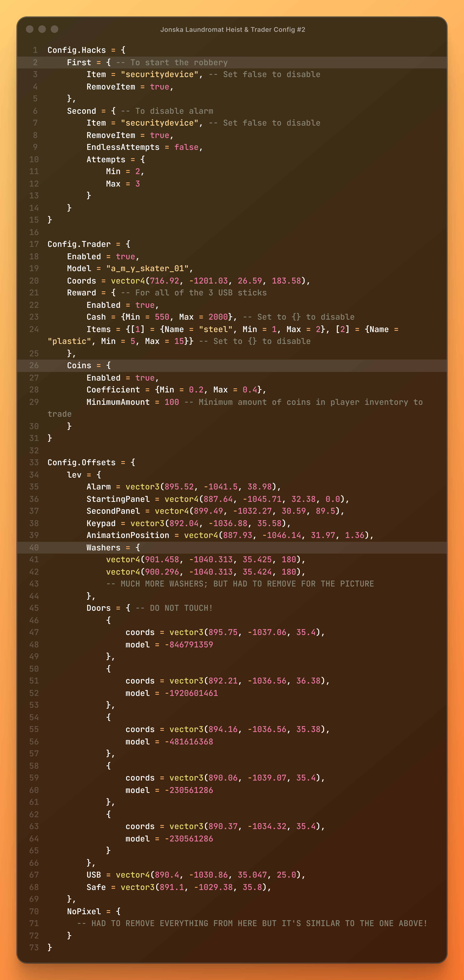Click the string "securitydevice" on line 3

click(159, 75)
